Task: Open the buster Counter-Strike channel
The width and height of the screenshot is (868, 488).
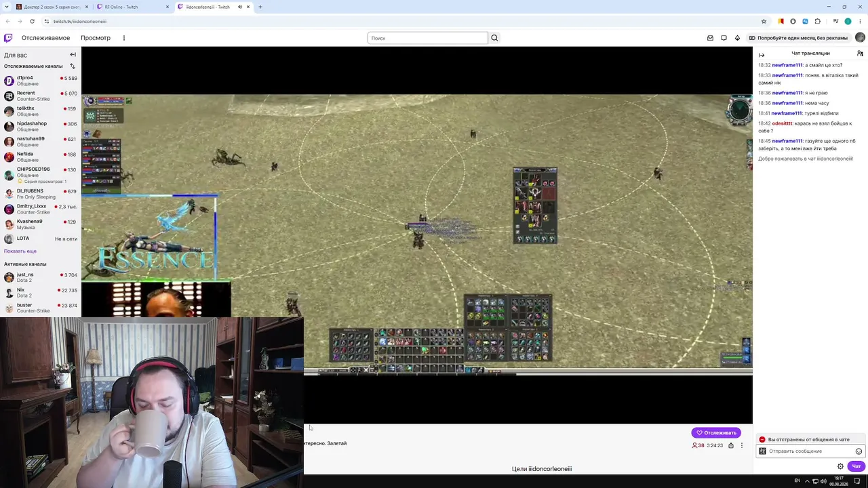Action: 41,308
